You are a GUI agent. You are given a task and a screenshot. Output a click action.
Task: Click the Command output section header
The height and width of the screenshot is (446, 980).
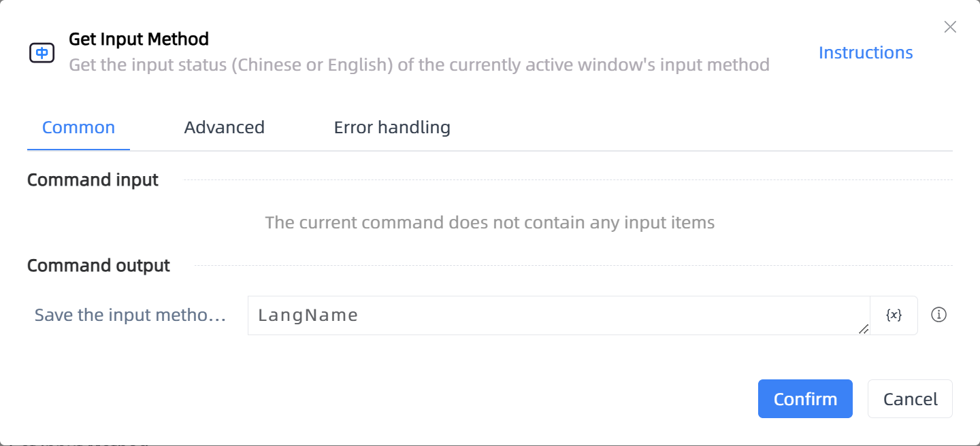[x=99, y=265]
